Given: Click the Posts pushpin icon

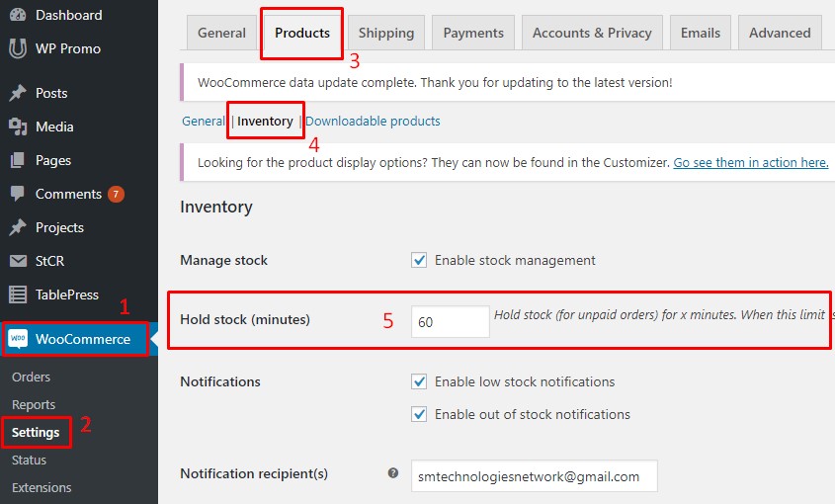Looking at the screenshot, I should tap(18, 93).
